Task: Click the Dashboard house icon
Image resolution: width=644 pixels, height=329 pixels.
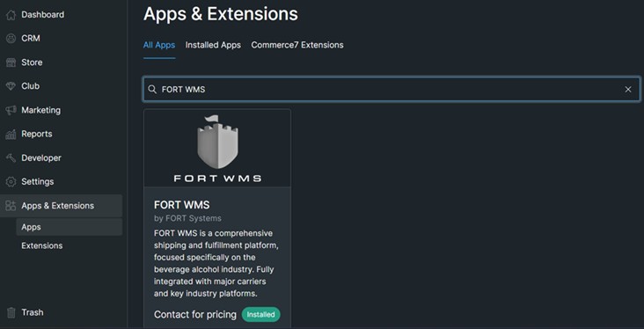Action: pyautogui.click(x=11, y=15)
